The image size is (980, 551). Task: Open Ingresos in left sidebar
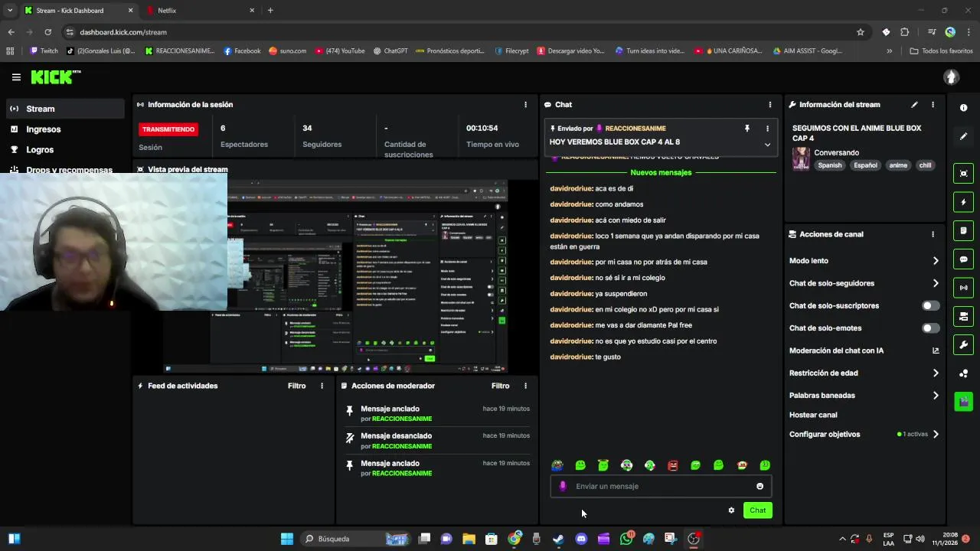65,129
